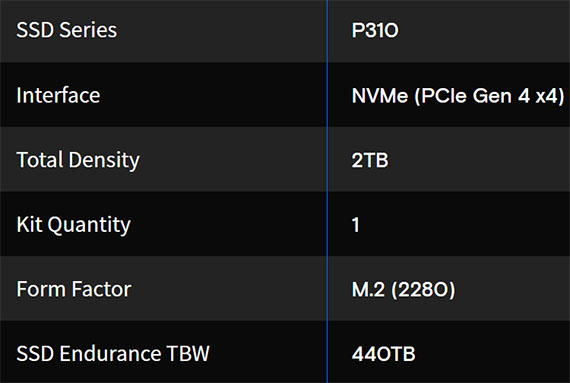Click the word Factor in the table
Screen dimensions: 570x383
[x=101, y=289]
